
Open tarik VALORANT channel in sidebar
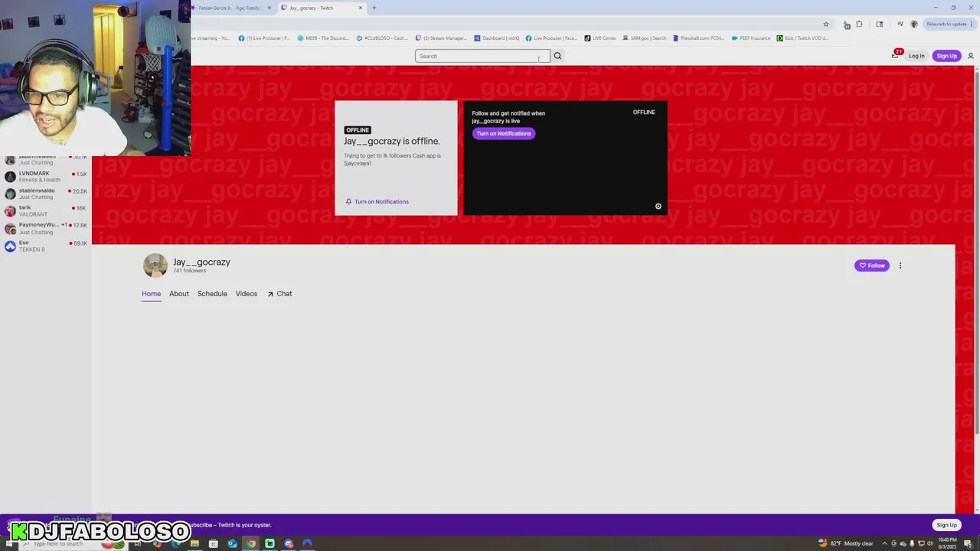click(46, 211)
